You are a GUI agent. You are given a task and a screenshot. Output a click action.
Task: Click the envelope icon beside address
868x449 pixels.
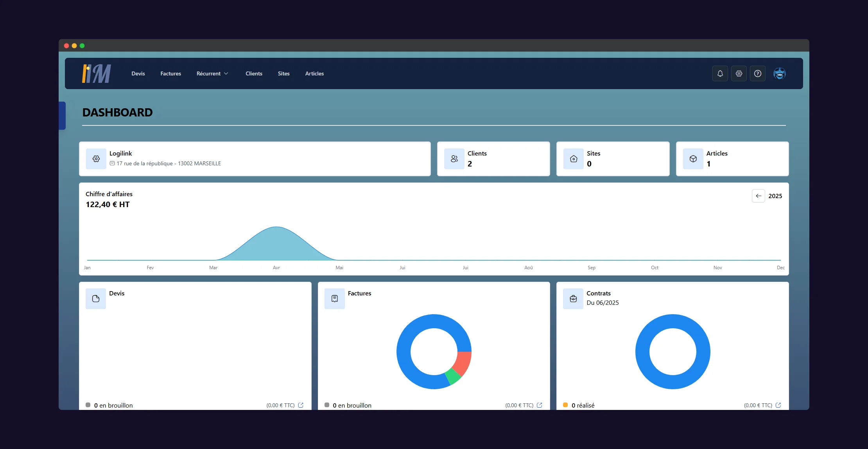pos(112,163)
